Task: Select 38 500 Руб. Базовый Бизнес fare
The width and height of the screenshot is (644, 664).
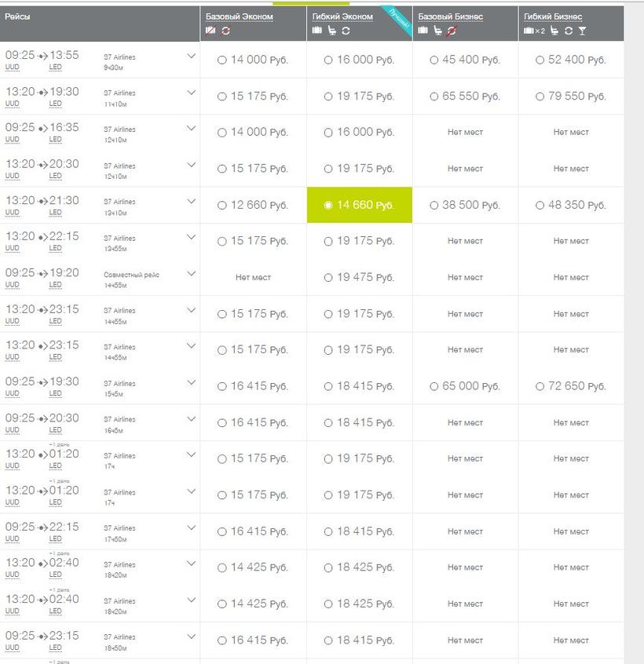Action: (434, 206)
